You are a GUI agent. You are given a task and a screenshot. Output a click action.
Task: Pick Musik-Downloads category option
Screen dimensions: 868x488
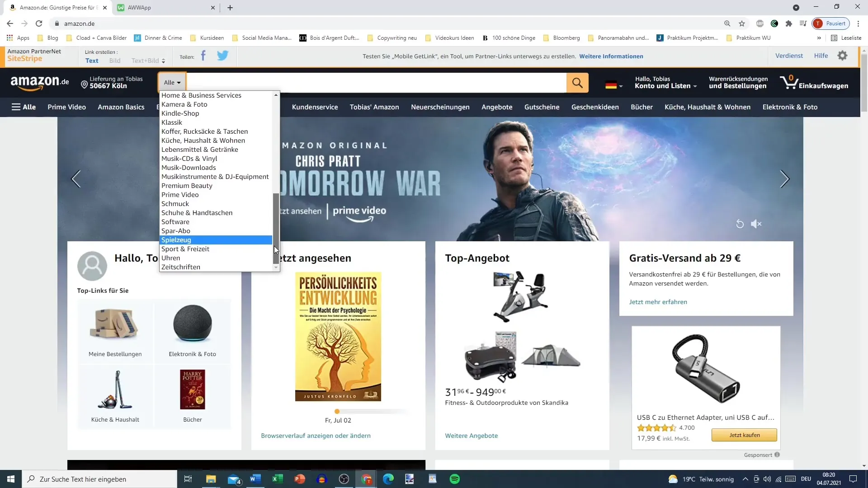216,168
